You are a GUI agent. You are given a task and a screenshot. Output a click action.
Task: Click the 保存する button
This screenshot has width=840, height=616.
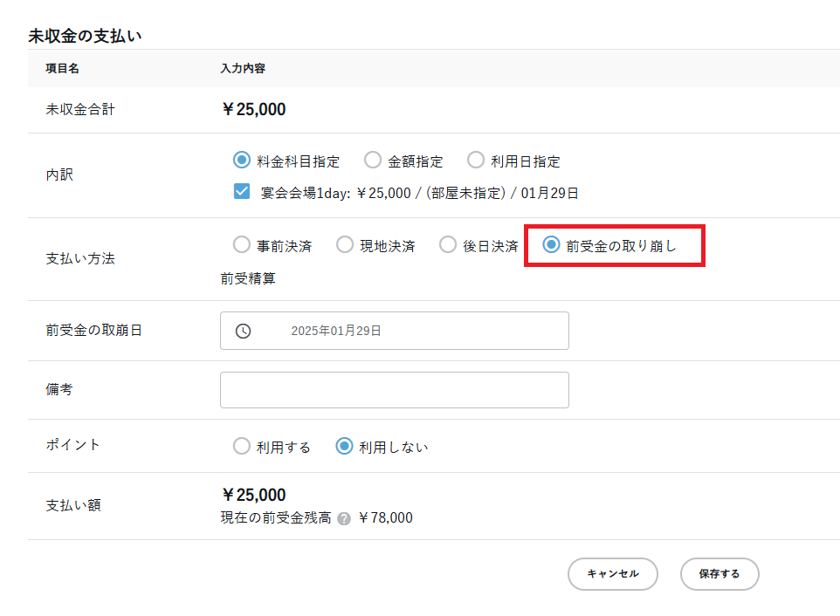coord(719,574)
